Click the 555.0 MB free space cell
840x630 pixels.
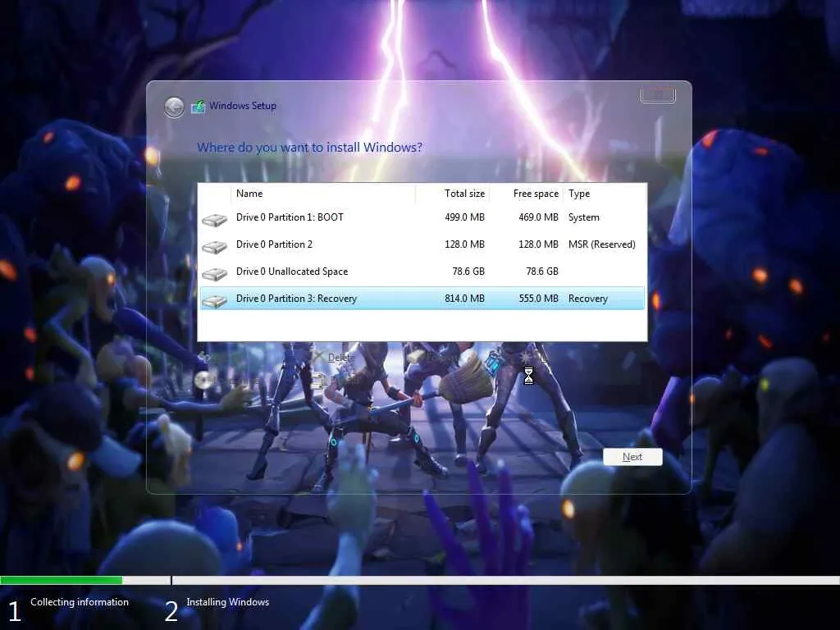[538, 299]
